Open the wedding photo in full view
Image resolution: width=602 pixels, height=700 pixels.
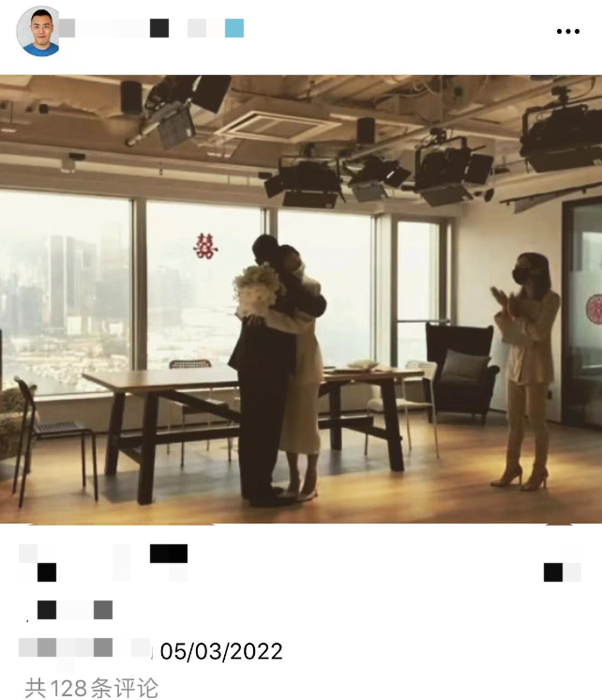[x=301, y=299]
